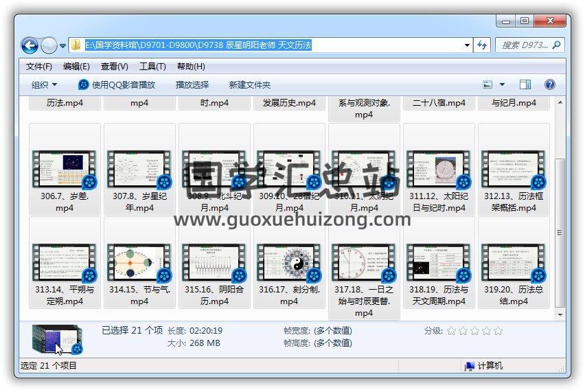The image size is (585, 392).
Task: Click file name label 历法.mp4
Action: [x=65, y=103]
